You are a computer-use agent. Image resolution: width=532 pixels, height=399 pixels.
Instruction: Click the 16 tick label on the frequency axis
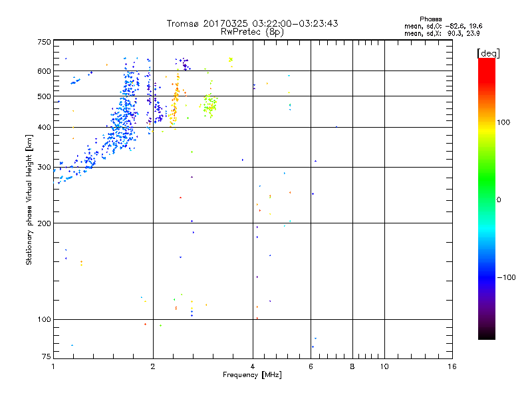click(452, 366)
